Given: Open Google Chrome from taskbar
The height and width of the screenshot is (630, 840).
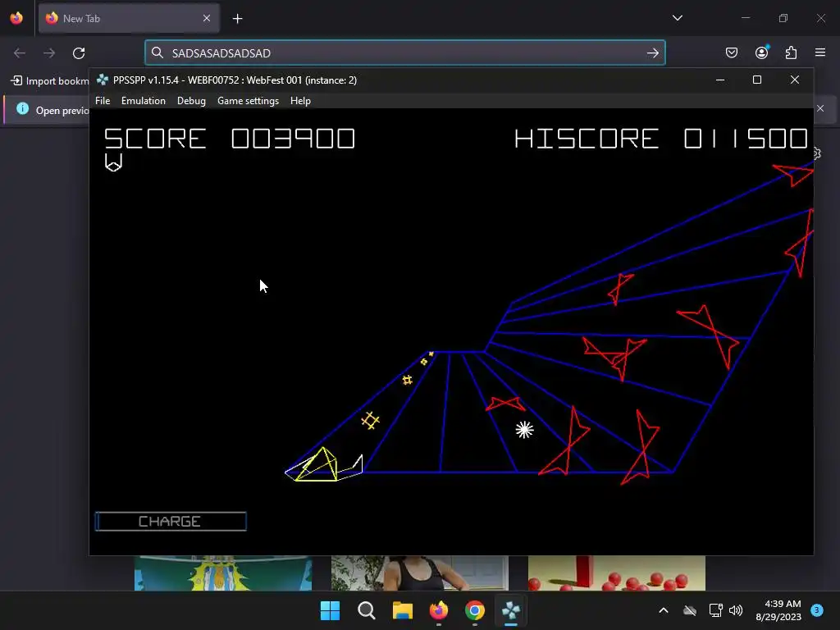Looking at the screenshot, I should [x=475, y=610].
